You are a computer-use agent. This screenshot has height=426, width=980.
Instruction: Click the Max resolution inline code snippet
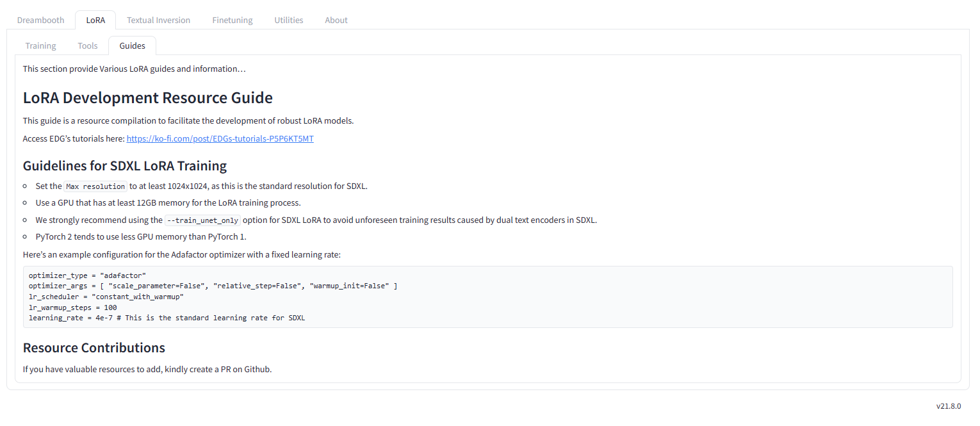point(95,186)
